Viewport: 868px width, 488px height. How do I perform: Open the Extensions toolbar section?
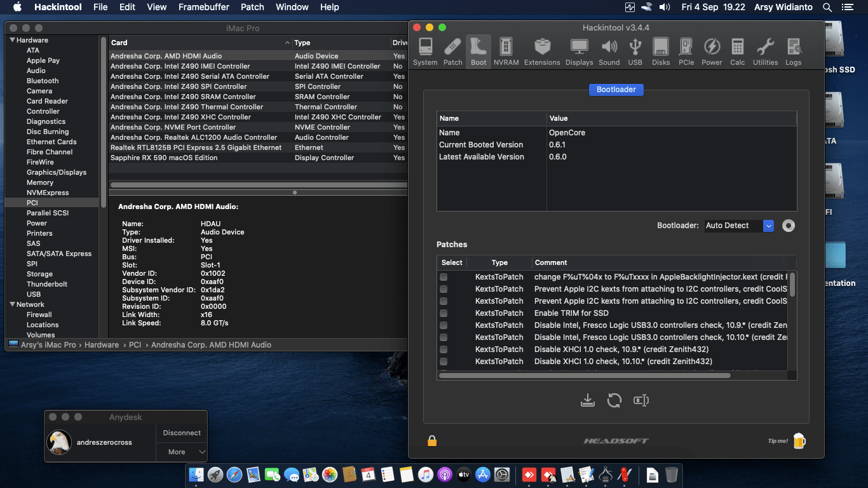pos(542,51)
